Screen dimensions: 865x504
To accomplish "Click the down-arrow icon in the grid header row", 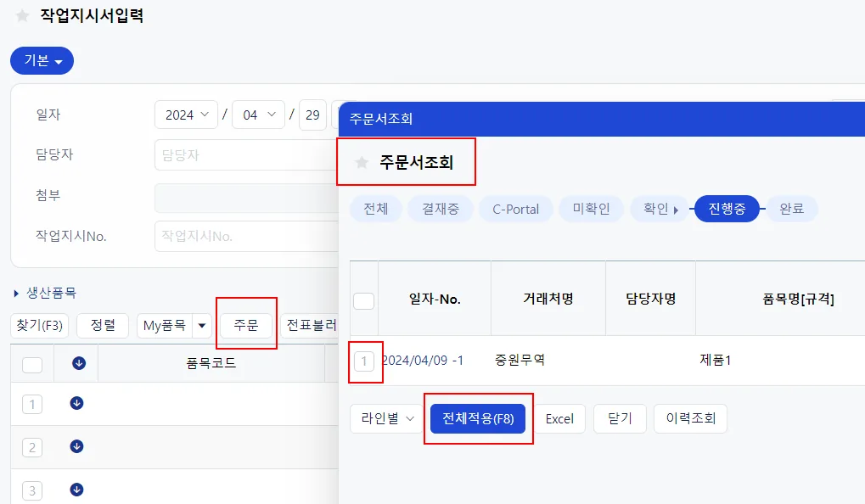I will [x=79, y=363].
